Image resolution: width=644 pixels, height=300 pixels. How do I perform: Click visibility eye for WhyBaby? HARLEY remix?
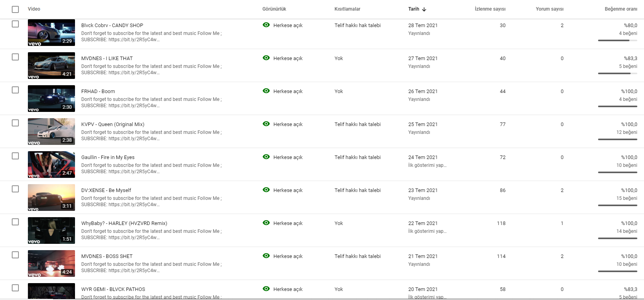(266, 223)
